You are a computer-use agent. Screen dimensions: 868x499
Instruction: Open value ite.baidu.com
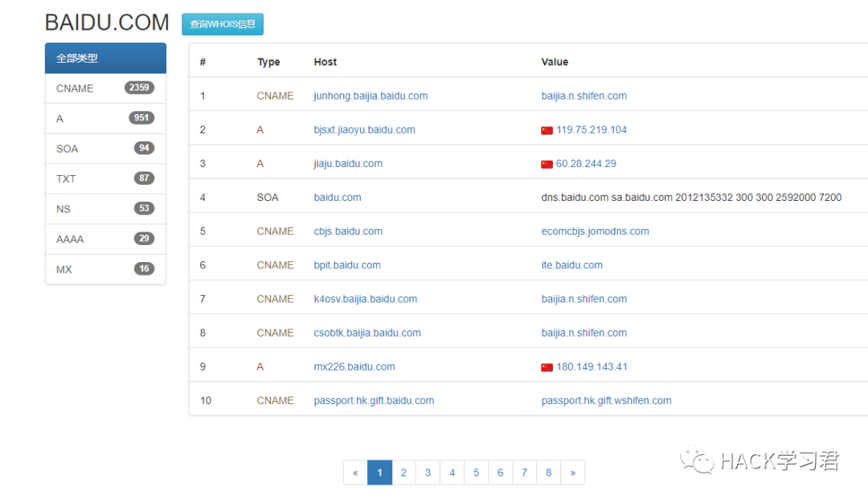(x=572, y=265)
